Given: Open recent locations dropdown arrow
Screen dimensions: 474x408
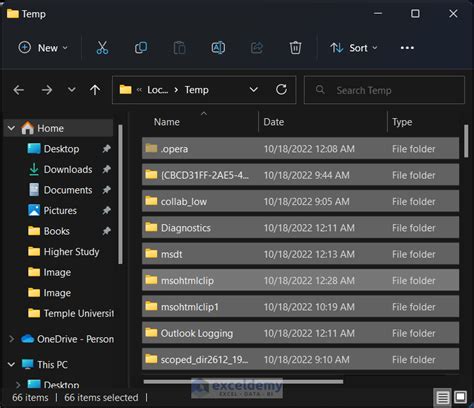Looking at the screenshot, I should pyautogui.click(x=72, y=90).
